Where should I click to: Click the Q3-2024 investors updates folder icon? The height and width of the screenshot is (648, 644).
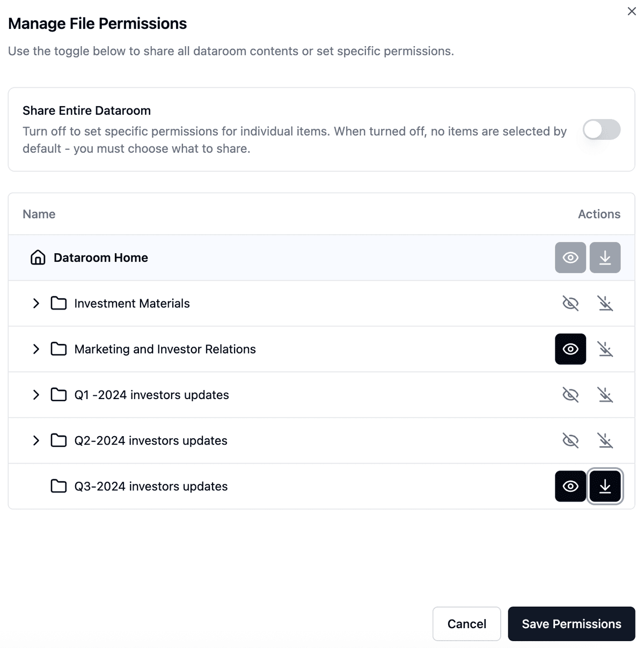[58, 486]
